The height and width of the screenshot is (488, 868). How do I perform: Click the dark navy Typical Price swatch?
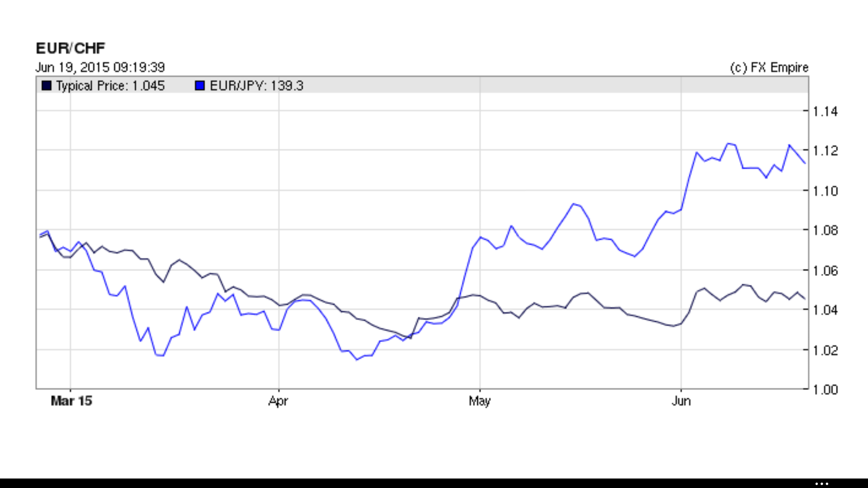[x=47, y=85]
